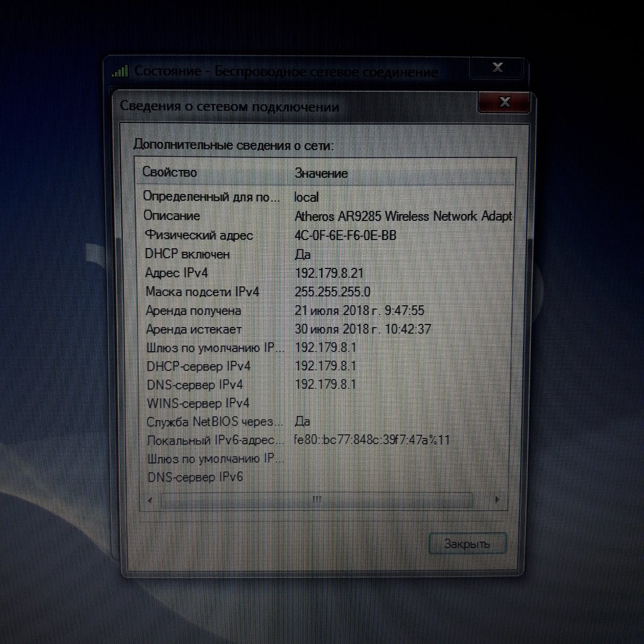Select the Аренда получена row label
Image resolution: width=644 pixels, height=644 pixels.
pyautogui.click(x=193, y=311)
